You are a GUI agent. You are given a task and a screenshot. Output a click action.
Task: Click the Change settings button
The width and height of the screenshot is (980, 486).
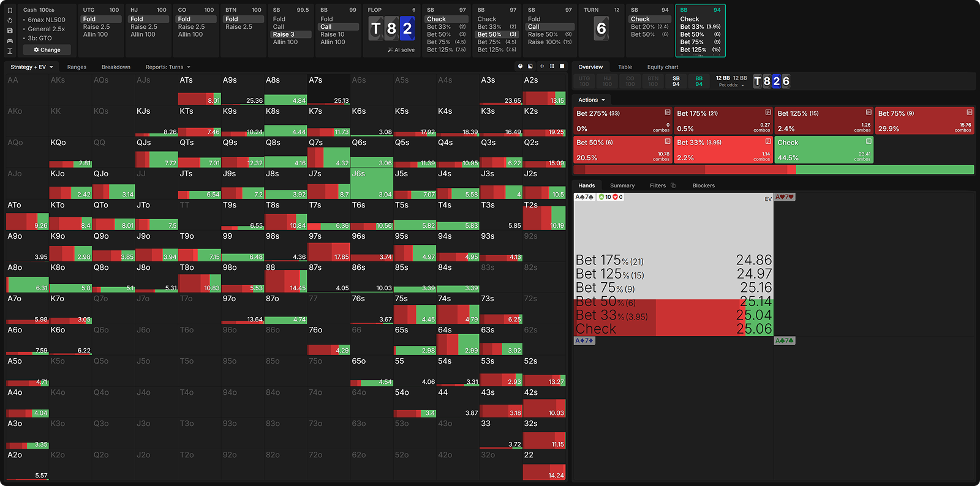pos(47,50)
